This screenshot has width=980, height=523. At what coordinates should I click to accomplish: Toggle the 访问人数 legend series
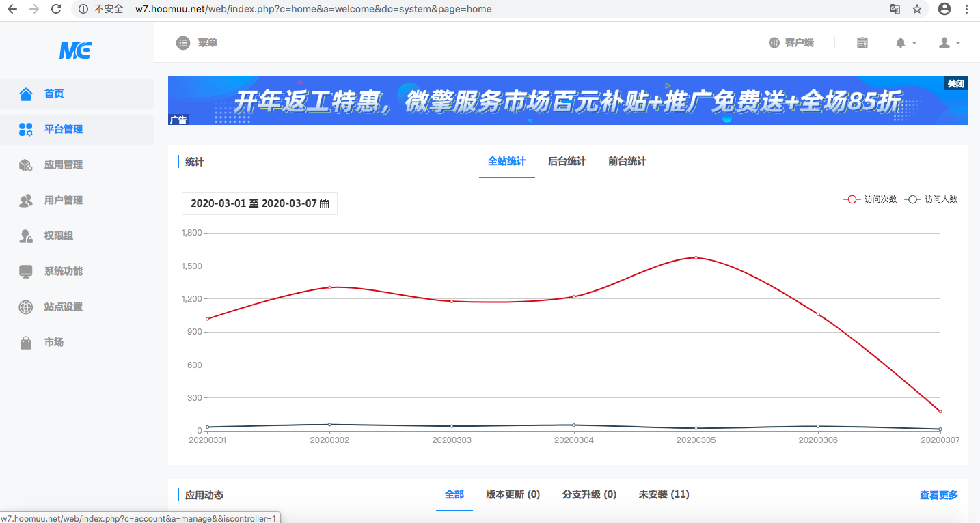pos(931,199)
